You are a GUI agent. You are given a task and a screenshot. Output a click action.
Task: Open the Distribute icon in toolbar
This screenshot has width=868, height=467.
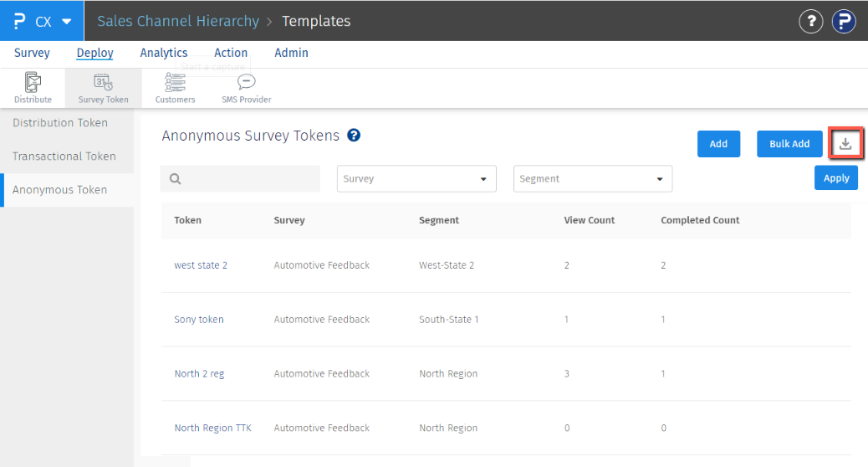point(33,82)
